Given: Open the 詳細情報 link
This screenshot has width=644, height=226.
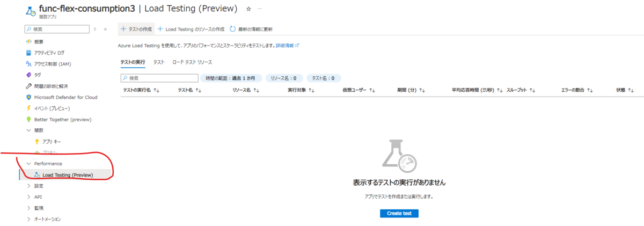Looking at the screenshot, I should tap(287, 46).
